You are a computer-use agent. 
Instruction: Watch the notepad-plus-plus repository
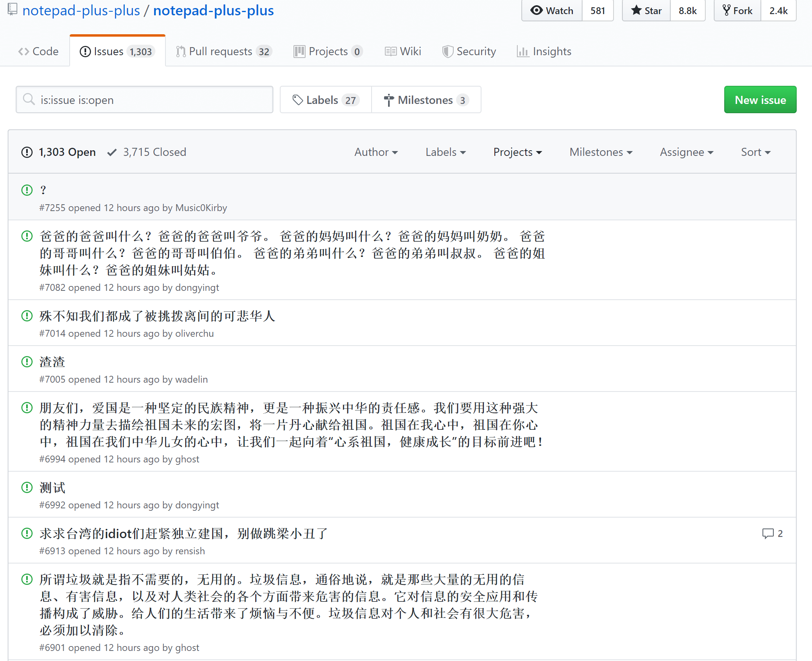552,10
